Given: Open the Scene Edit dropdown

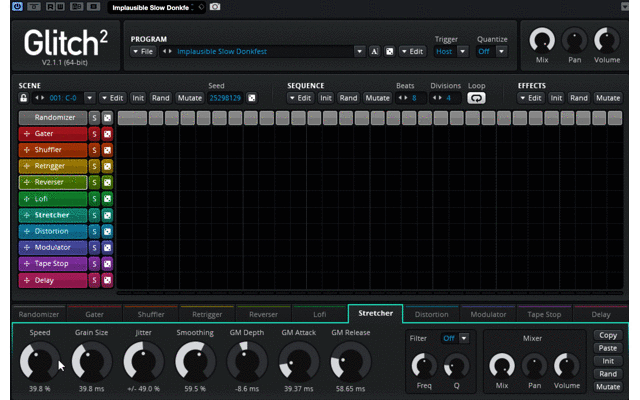Looking at the screenshot, I should [113, 98].
